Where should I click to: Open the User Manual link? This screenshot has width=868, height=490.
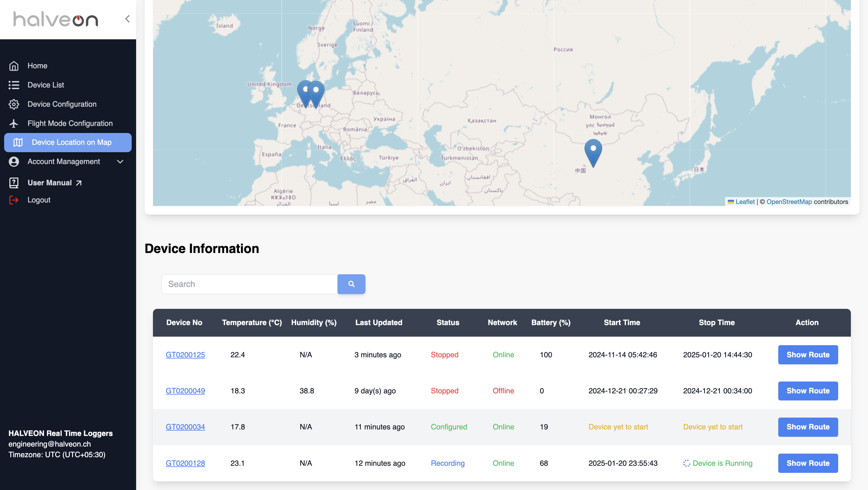[50, 183]
